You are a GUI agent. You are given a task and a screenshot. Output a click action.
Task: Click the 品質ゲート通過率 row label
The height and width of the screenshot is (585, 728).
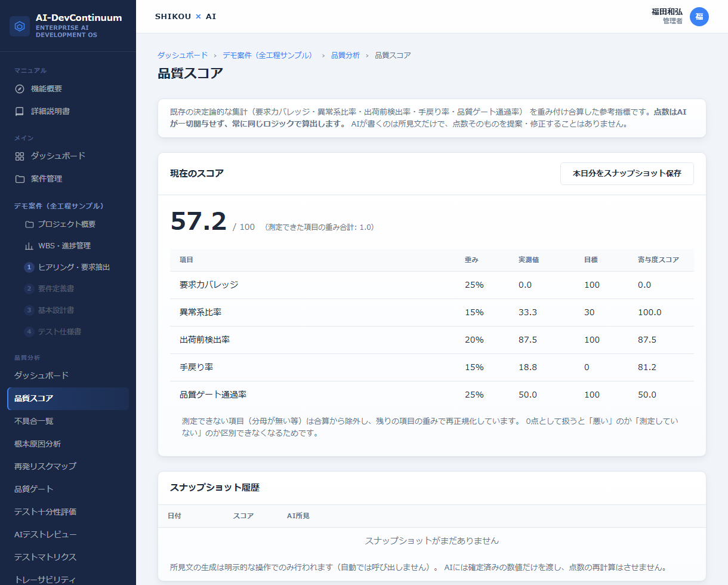[213, 395]
